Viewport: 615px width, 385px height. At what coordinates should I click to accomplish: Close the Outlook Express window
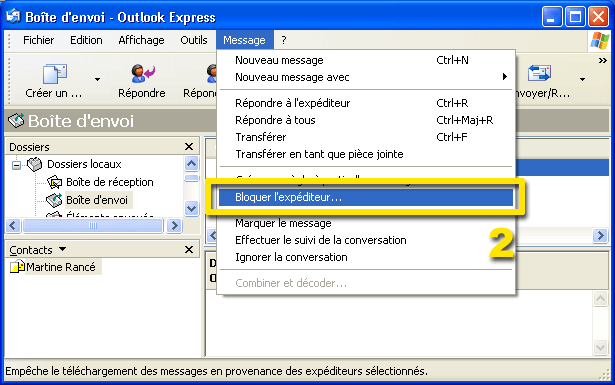(598, 17)
